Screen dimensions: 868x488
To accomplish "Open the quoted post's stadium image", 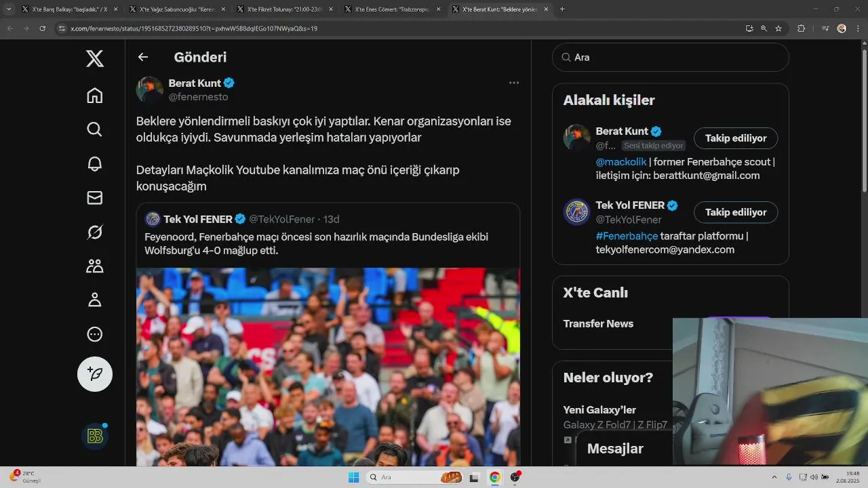I will (x=328, y=367).
